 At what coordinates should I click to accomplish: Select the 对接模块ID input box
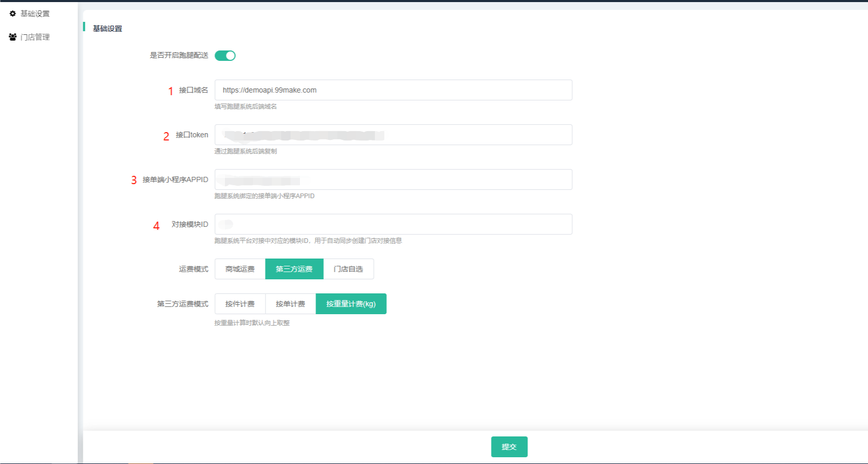(x=393, y=224)
